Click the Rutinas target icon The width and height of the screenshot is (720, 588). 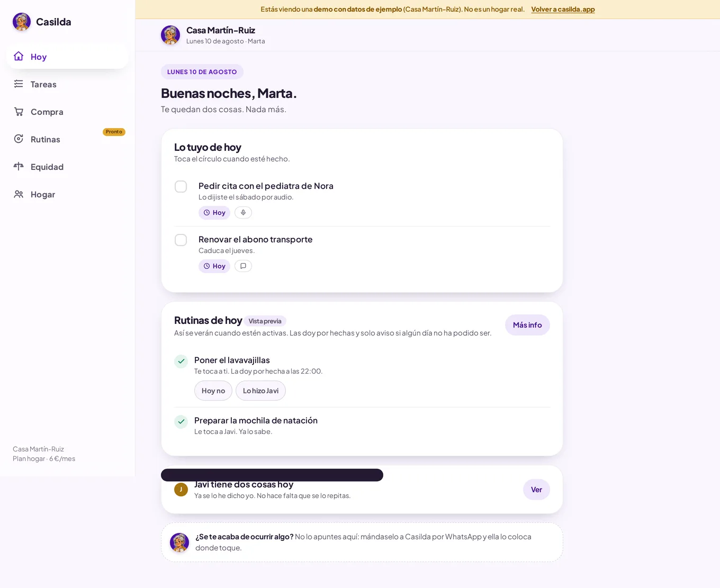click(x=19, y=139)
